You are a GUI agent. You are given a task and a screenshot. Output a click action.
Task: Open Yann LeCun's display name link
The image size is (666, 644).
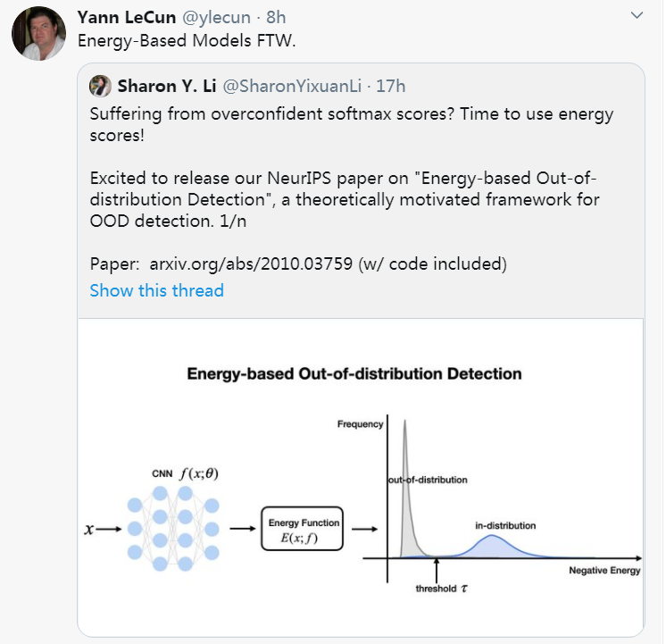127,17
